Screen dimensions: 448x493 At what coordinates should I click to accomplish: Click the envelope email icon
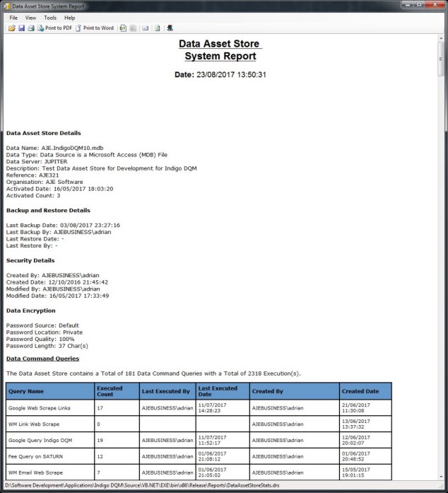(145, 28)
